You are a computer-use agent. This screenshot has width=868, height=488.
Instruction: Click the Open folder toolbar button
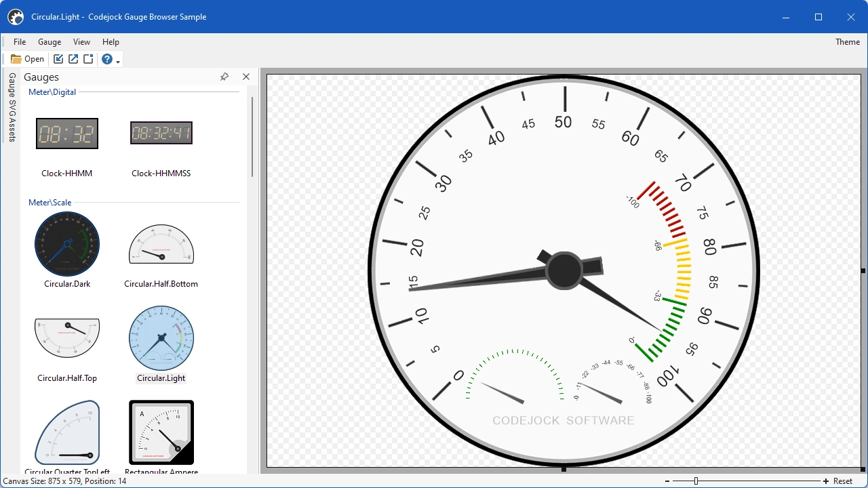point(28,59)
